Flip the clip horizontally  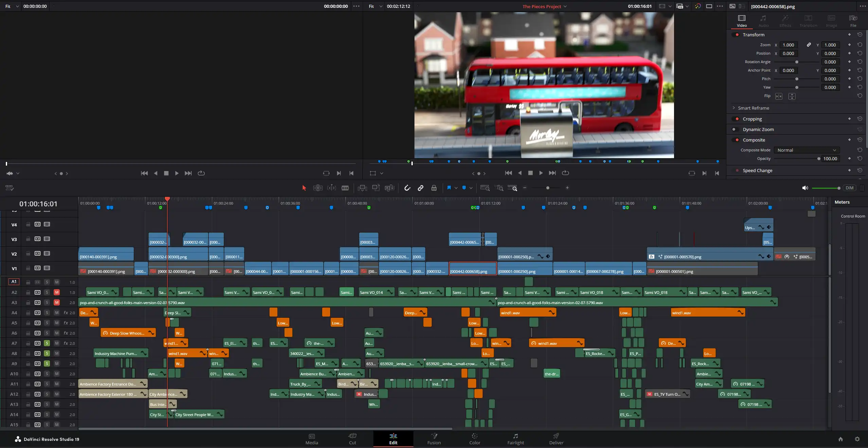779,96
